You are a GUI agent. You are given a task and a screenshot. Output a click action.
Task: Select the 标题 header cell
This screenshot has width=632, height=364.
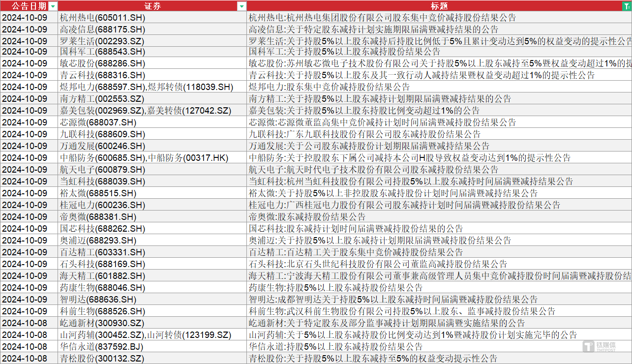point(440,6)
